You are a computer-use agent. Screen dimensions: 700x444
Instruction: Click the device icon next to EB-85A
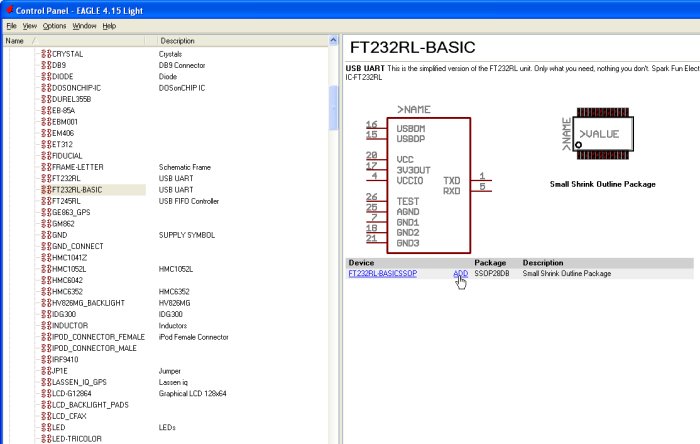pos(46,110)
